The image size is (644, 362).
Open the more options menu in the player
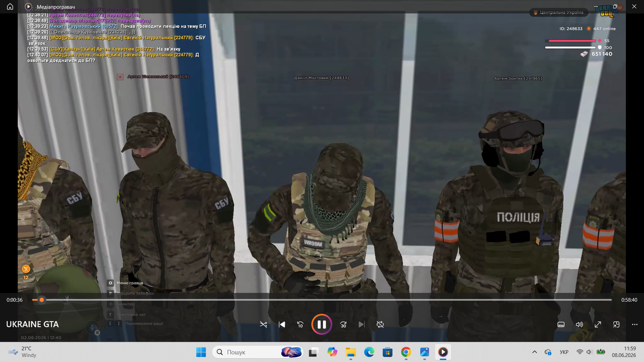[x=634, y=324]
